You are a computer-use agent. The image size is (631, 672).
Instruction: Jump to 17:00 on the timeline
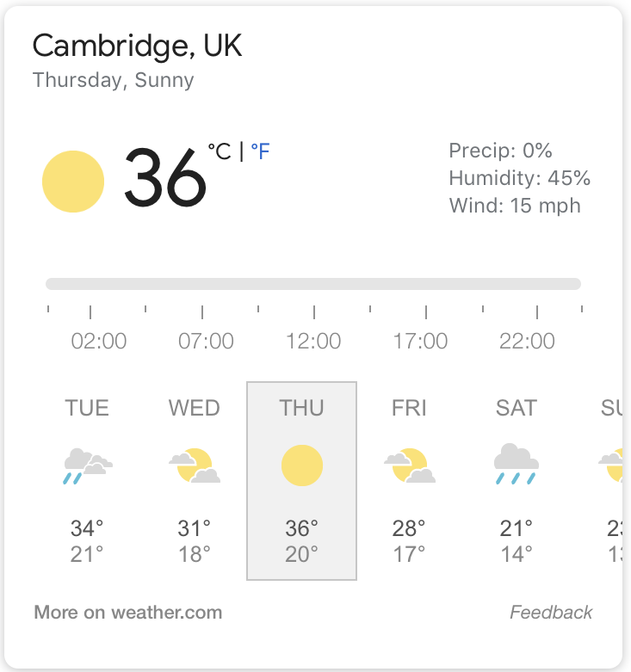[421, 342]
